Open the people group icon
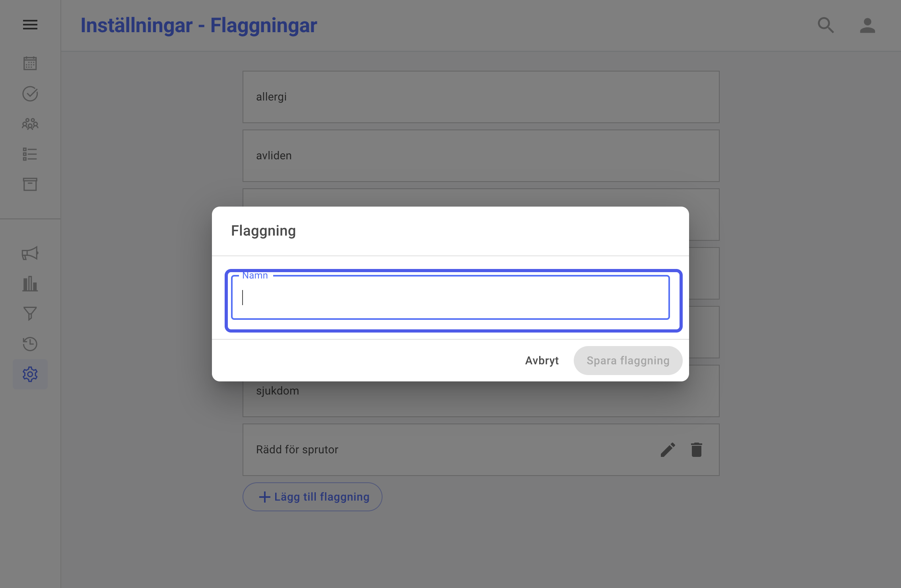The image size is (901, 588). [30, 124]
